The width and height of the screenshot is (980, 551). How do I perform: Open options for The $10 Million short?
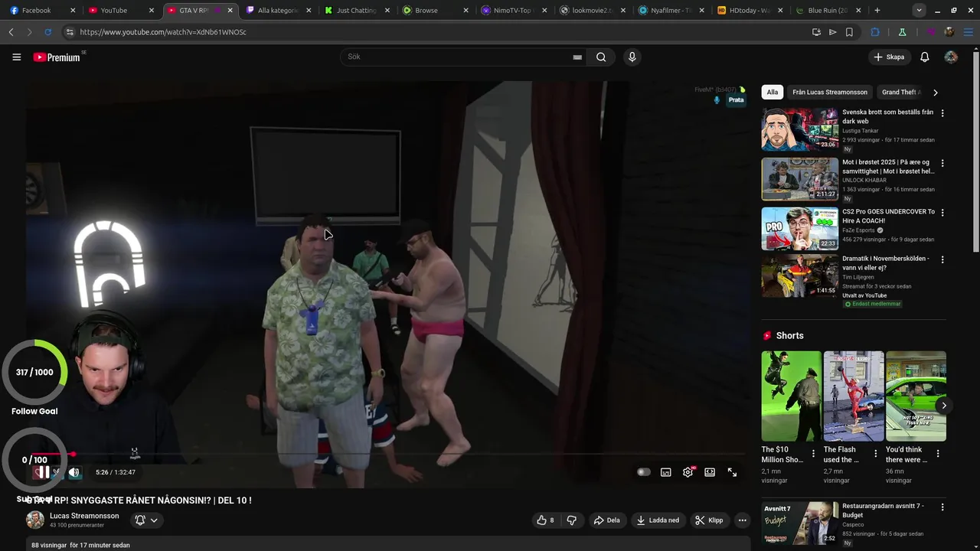click(x=814, y=454)
